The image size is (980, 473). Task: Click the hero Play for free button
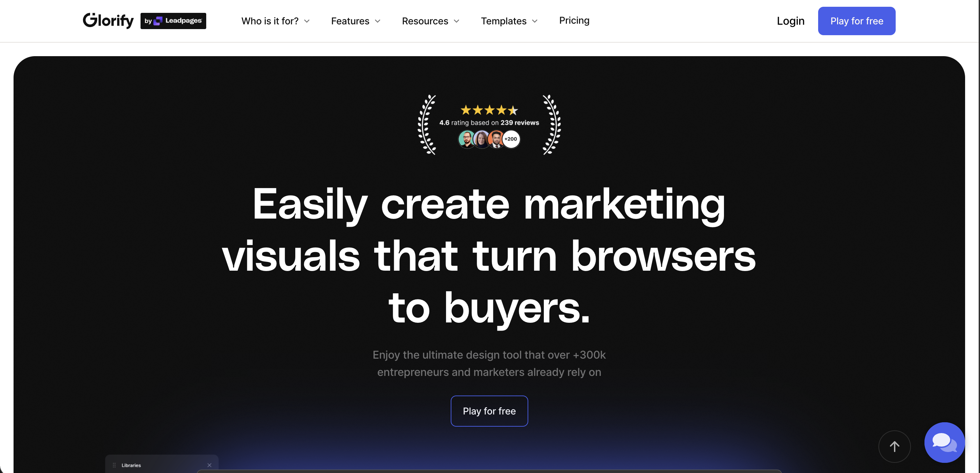pyautogui.click(x=489, y=411)
